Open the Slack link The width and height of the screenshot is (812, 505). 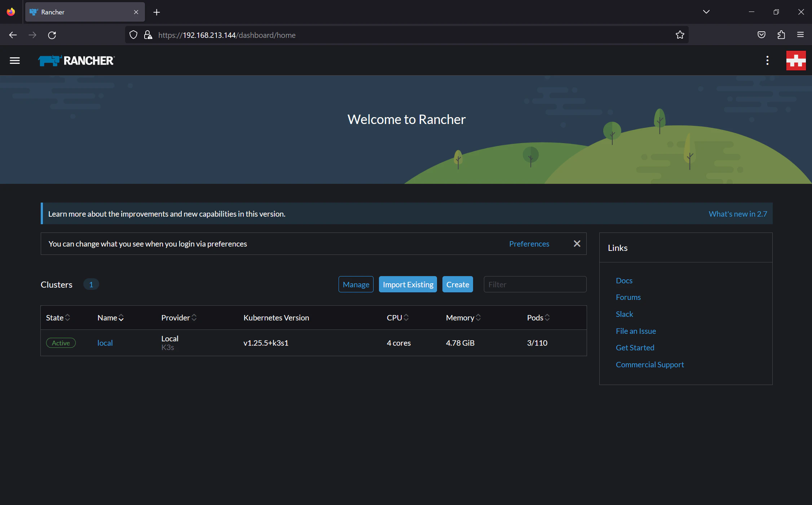[x=624, y=314]
